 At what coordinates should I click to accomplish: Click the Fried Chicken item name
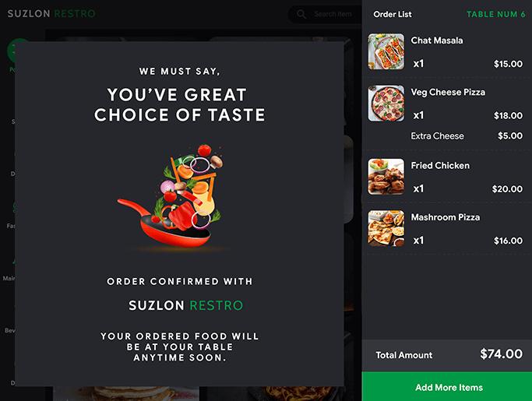point(440,165)
